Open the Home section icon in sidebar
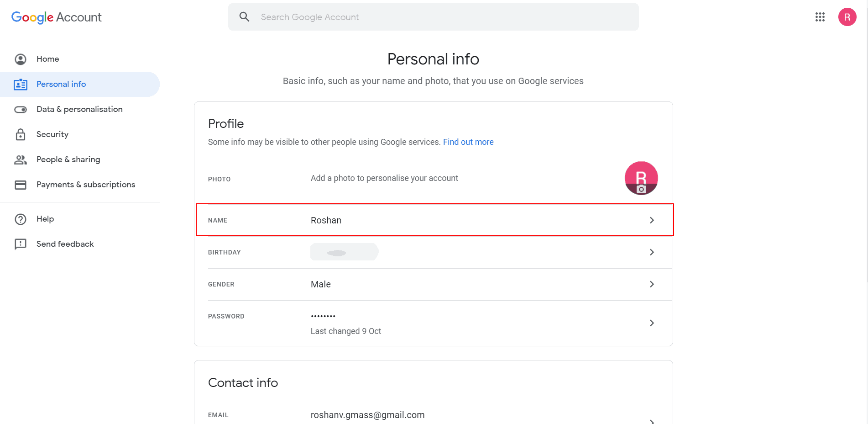Viewport: 868px width, 424px height. [x=21, y=59]
